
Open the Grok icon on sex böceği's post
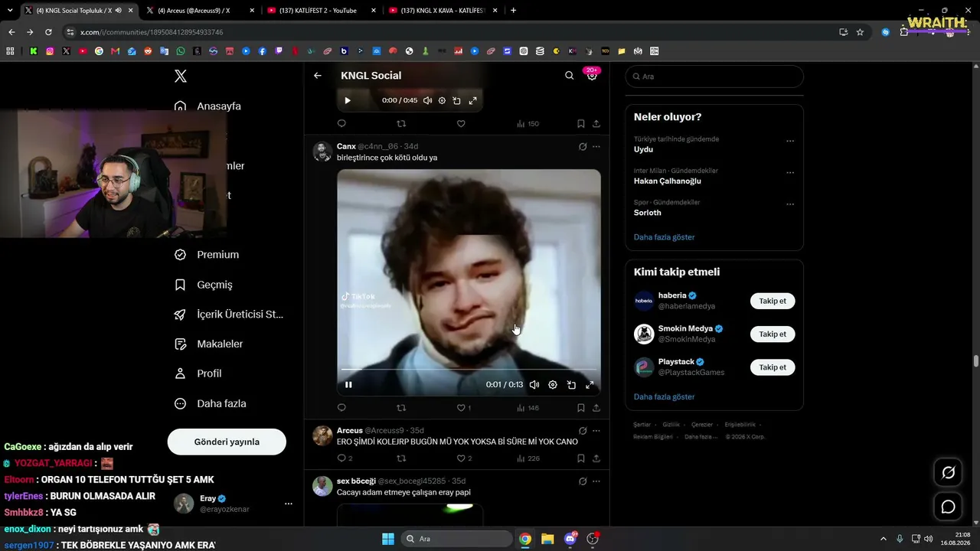point(583,481)
